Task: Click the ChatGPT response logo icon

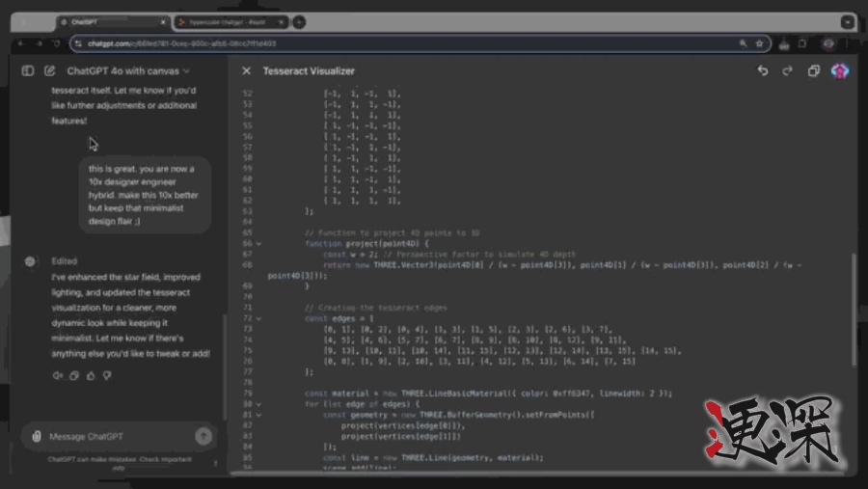Action: pos(30,261)
